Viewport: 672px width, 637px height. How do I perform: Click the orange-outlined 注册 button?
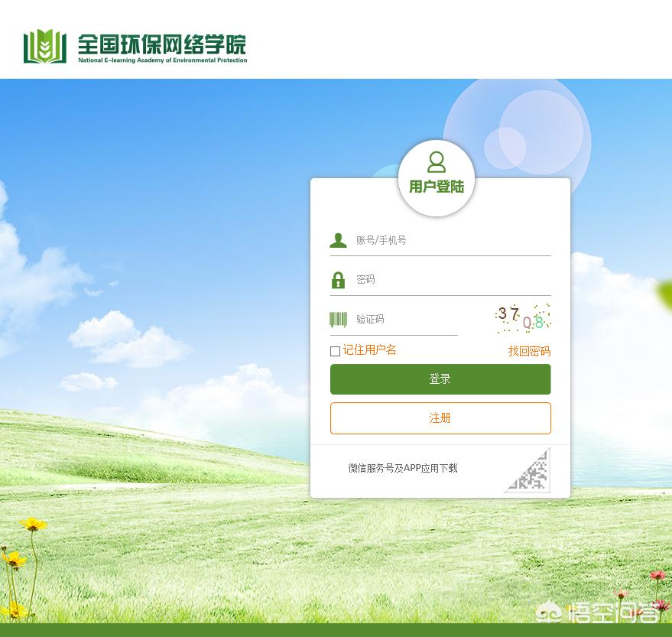click(x=440, y=418)
